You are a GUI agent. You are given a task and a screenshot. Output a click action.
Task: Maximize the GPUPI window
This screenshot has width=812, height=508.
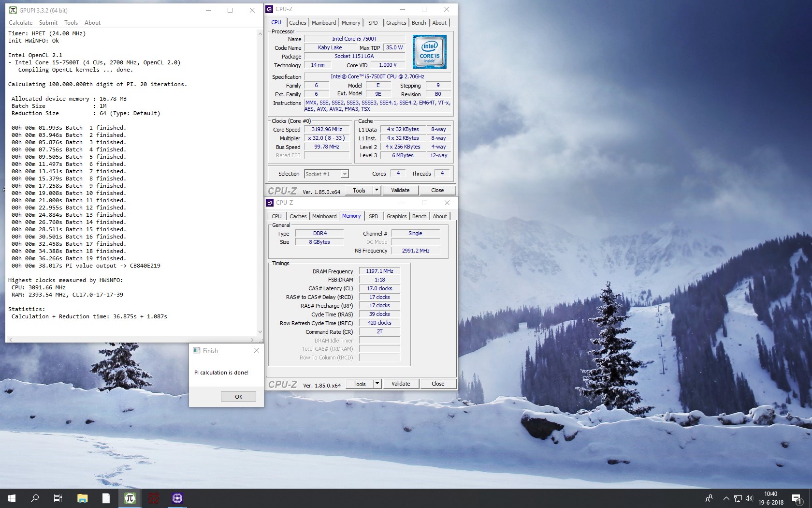tap(230, 10)
